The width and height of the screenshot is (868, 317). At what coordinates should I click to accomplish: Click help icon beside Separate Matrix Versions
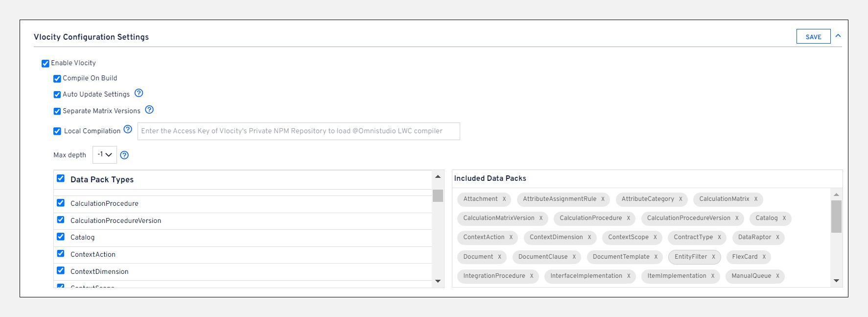[149, 110]
